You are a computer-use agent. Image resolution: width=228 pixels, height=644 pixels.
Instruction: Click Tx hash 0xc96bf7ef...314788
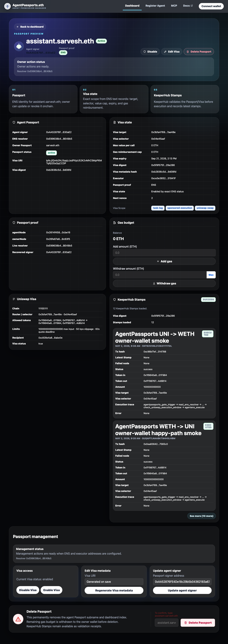pos(155,352)
